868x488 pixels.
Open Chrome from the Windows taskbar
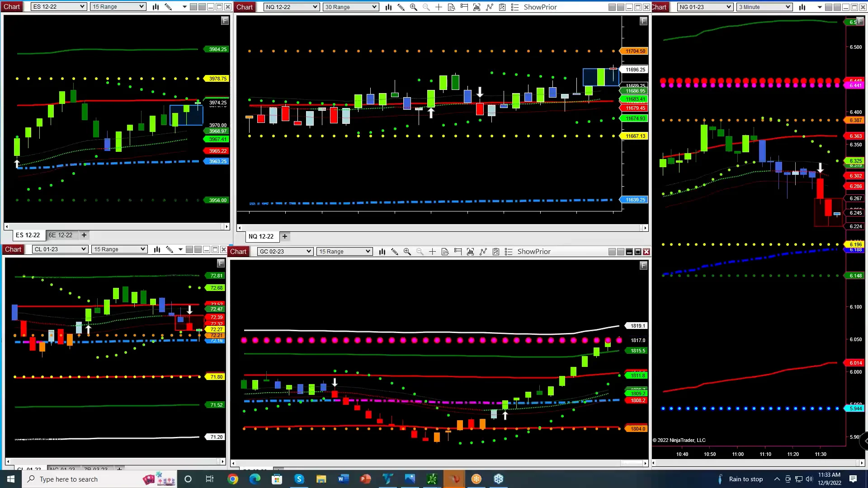[x=233, y=479]
